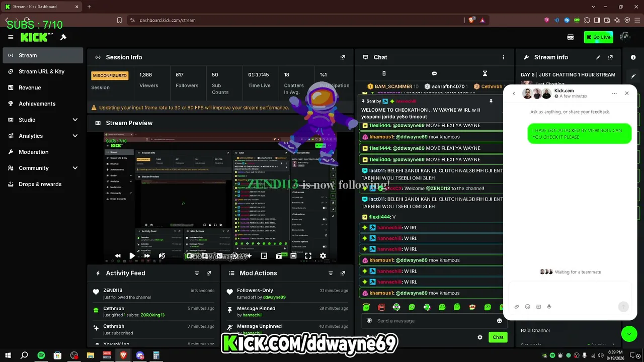Send the chat message with Chat button
644x362 pixels.
[498, 337]
